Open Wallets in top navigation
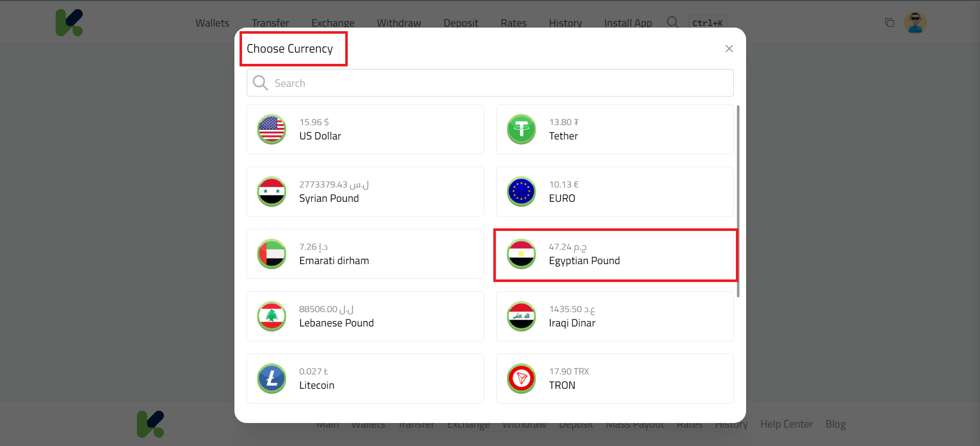This screenshot has height=446, width=980. [x=212, y=23]
